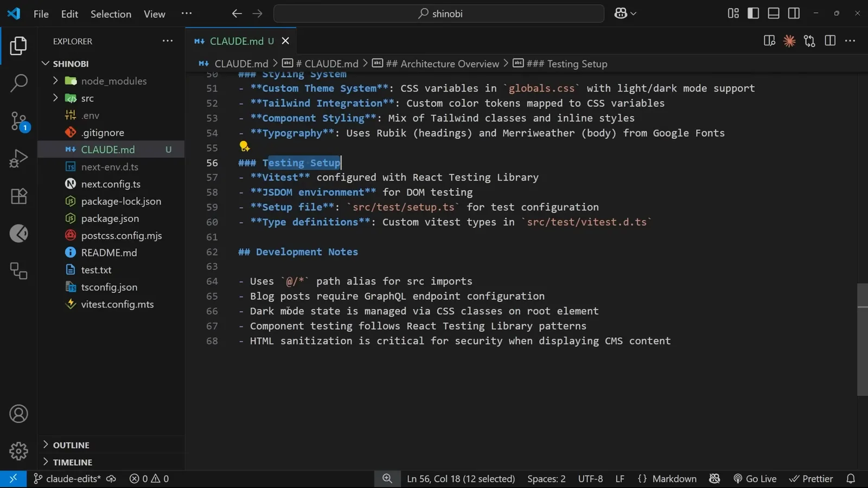Image resolution: width=868 pixels, height=488 pixels.
Task: Open the remote window indicator icon
Action: [x=13, y=479]
